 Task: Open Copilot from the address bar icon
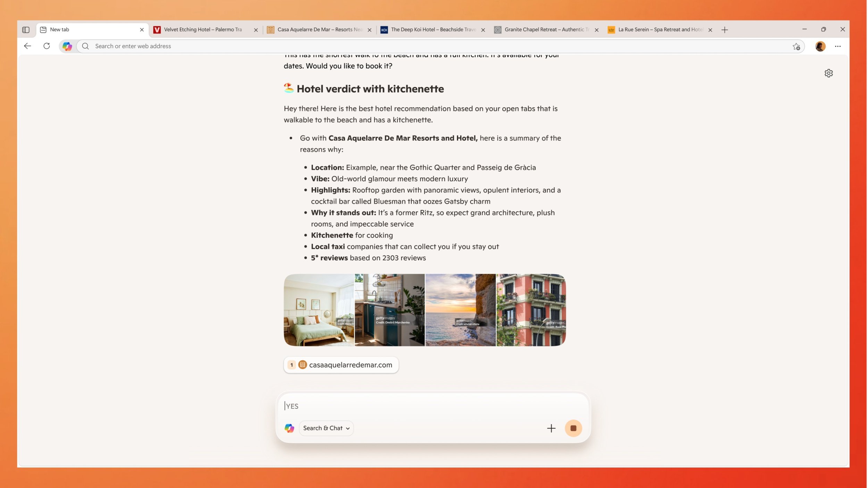[x=67, y=46]
